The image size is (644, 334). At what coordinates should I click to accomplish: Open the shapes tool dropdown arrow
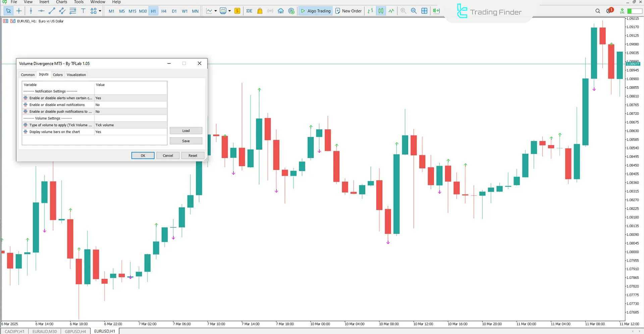point(100,11)
